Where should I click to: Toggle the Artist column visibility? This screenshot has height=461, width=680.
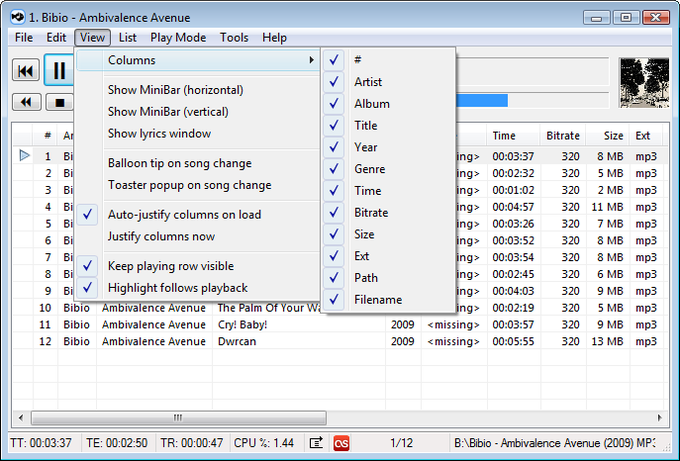coord(389,82)
